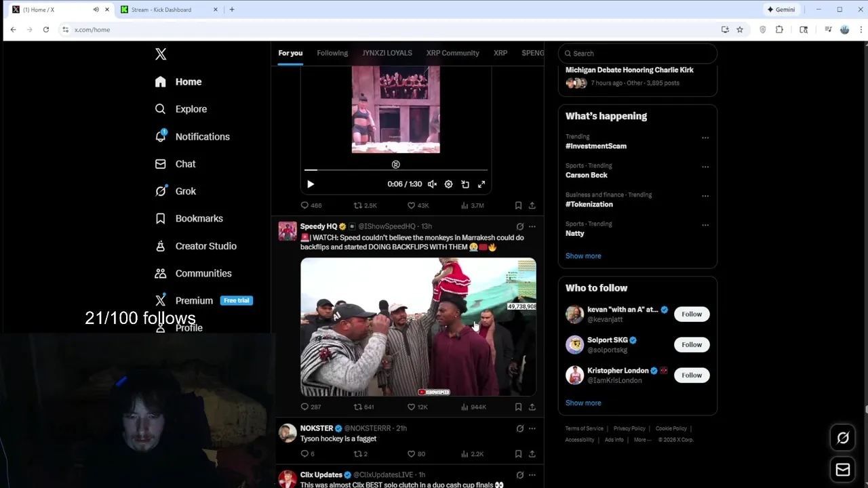Screen dimensions: 868x488
Task: Open options for #Tokenization trend
Action: tap(705, 196)
